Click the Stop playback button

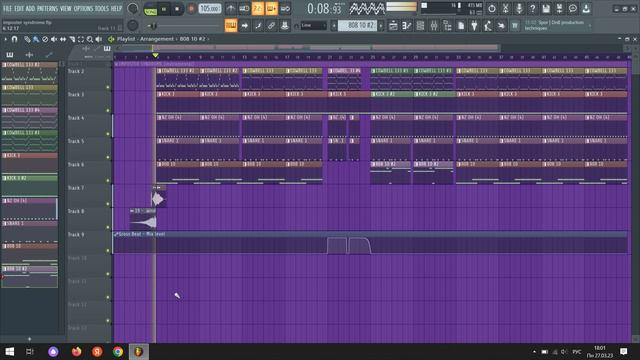pyautogui.click(x=177, y=9)
